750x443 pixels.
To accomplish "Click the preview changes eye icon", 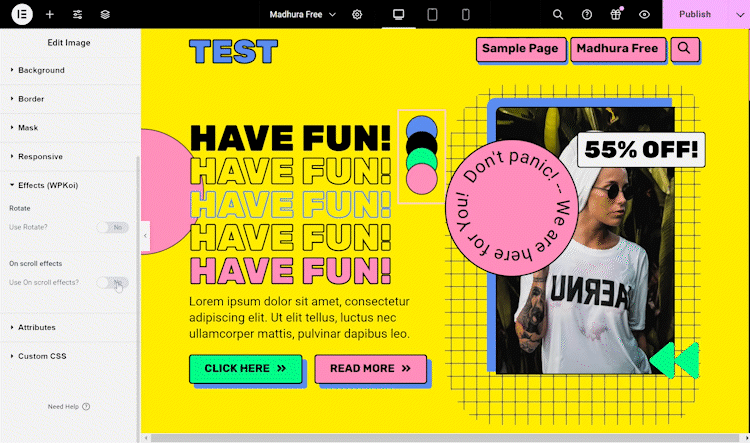I will tap(644, 14).
